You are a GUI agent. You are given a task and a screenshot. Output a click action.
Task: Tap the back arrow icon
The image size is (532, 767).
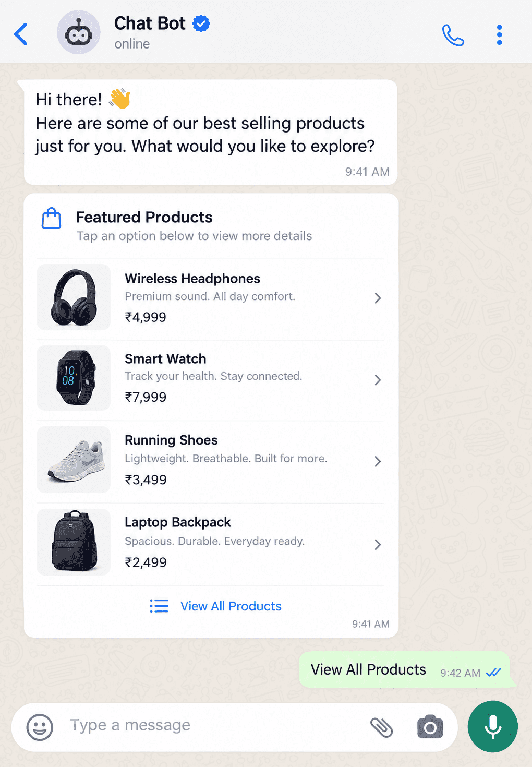coord(21,34)
